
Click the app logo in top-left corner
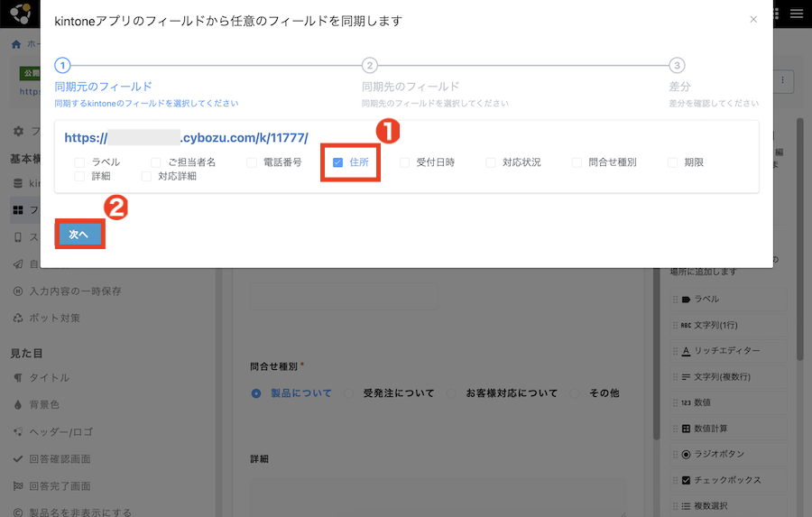pos(20,14)
